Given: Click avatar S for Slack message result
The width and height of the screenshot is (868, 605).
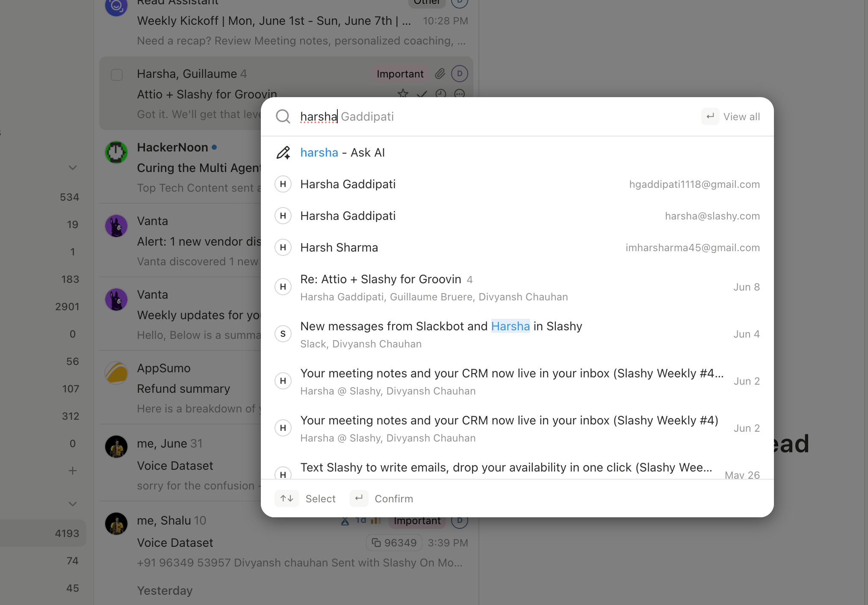Looking at the screenshot, I should coord(283,334).
